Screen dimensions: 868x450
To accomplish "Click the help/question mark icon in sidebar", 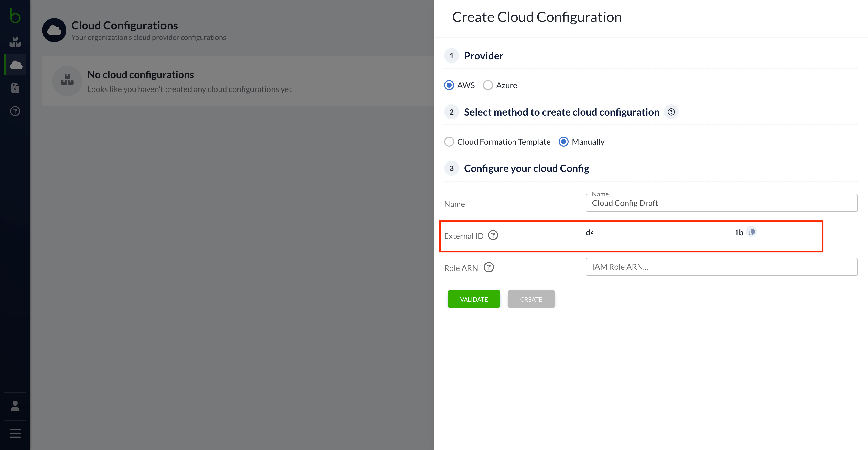I will [x=16, y=111].
